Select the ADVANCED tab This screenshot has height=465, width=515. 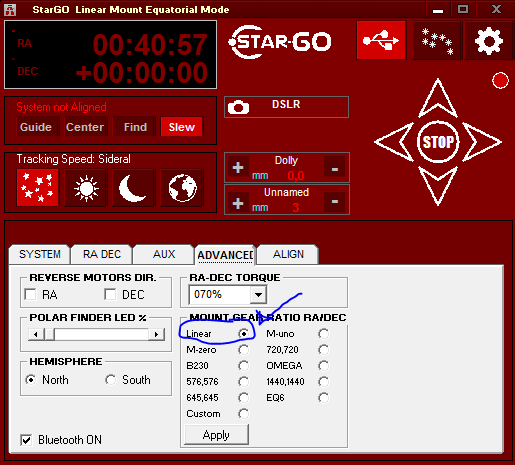[225, 255]
